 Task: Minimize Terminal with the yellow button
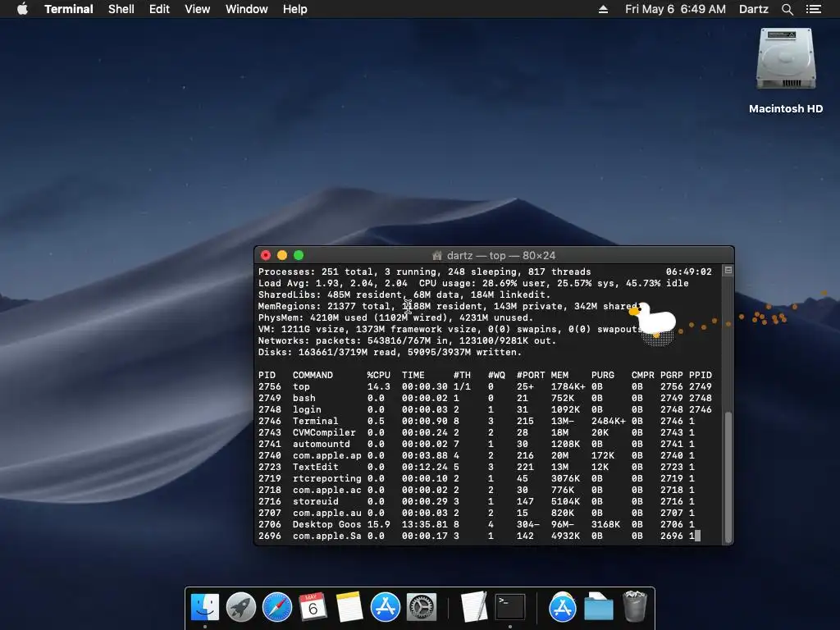[282, 256]
